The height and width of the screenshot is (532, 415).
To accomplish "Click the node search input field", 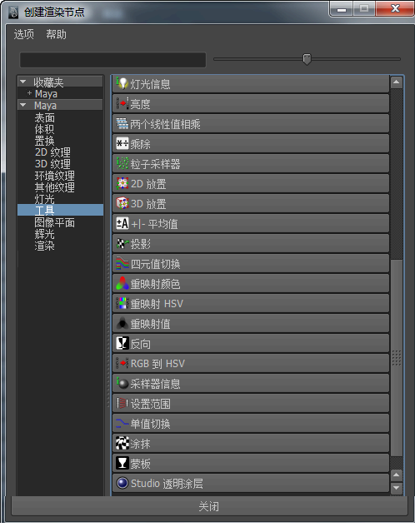I will [112, 60].
